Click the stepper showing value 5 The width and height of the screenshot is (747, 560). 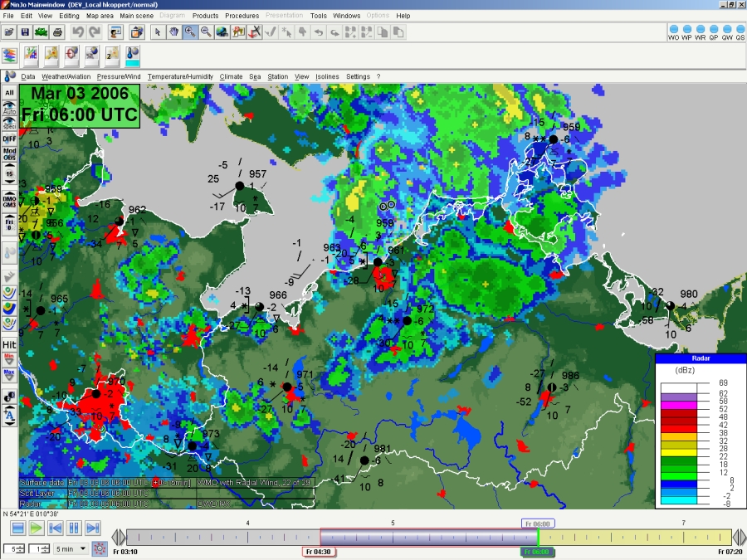(14, 549)
